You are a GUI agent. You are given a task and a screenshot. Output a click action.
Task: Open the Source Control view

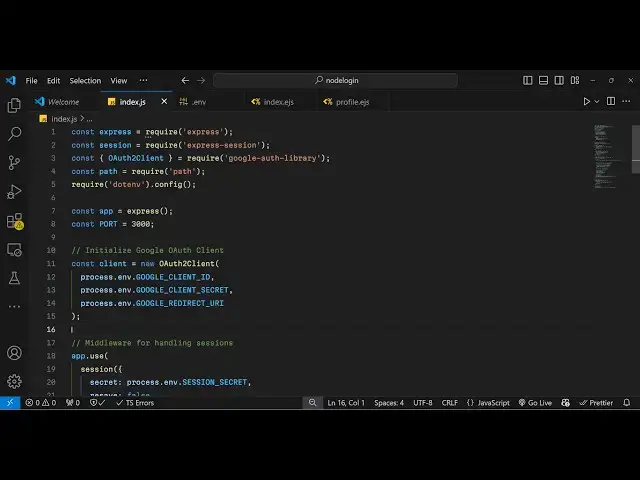[x=14, y=162]
